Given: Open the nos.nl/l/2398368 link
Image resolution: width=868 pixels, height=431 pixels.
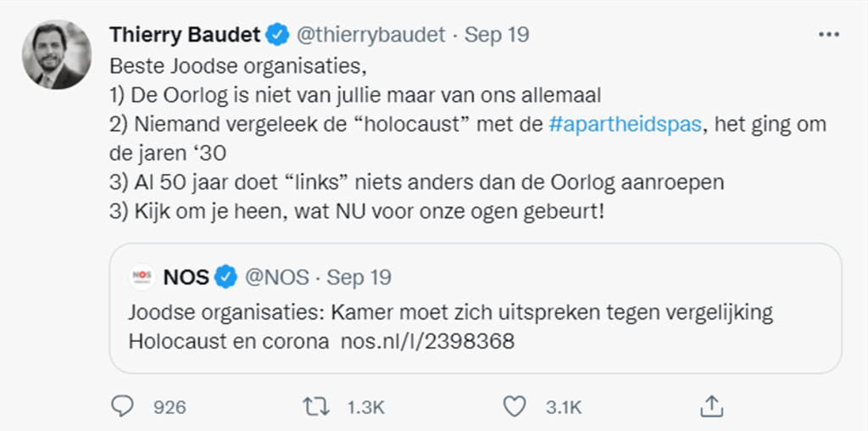Looking at the screenshot, I should pyautogui.click(x=427, y=341).
